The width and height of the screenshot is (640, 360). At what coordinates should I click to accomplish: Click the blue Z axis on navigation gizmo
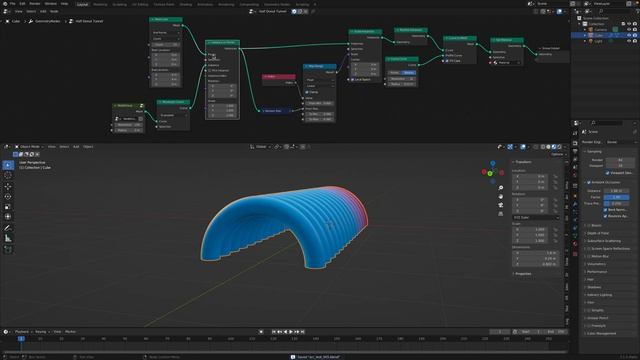493,163
